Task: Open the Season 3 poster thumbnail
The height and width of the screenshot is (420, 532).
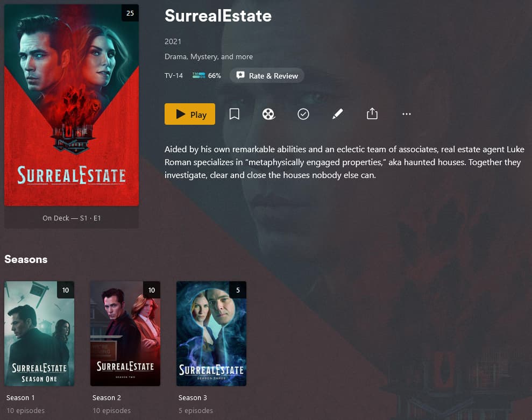Action: 211,333
